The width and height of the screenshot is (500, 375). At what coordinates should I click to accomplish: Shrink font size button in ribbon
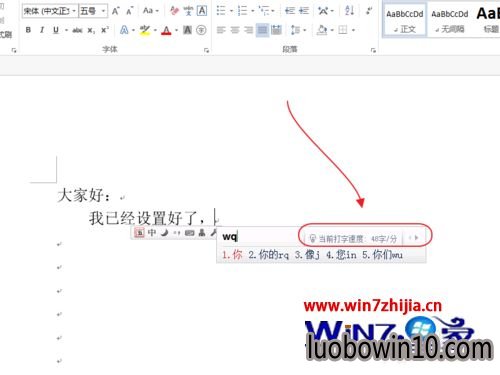pyautogui.click(x=130, y=11)
